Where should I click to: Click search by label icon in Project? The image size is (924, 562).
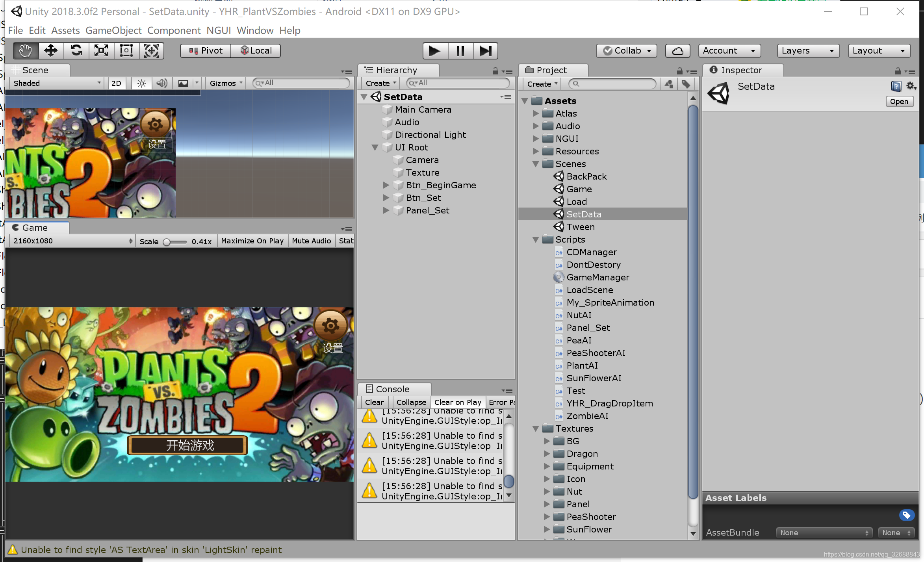click(686, 84)
